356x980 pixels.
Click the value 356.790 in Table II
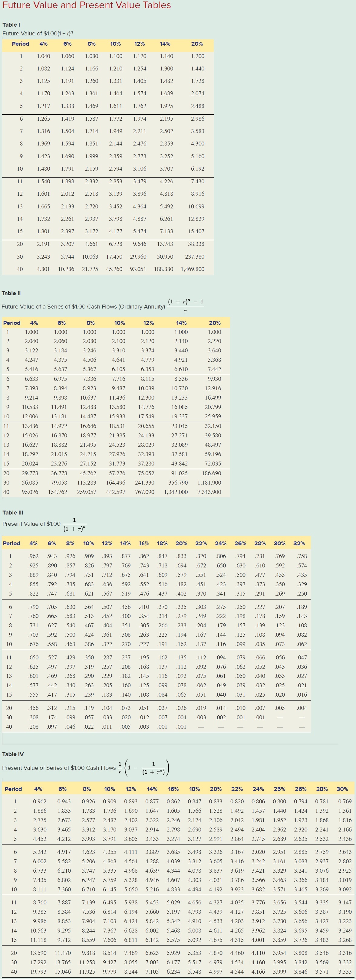tap(178, 482)
